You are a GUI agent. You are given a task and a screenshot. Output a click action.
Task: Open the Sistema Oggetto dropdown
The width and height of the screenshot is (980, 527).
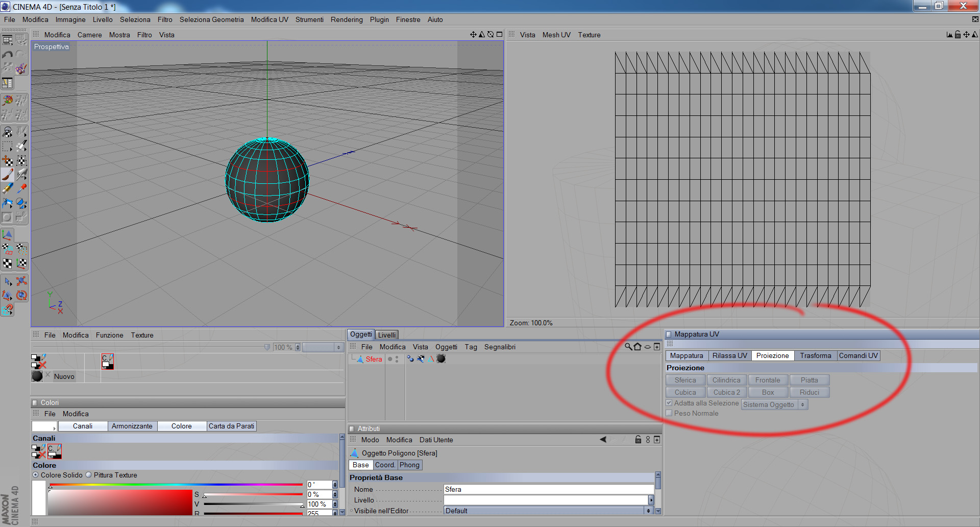[775, 404]
